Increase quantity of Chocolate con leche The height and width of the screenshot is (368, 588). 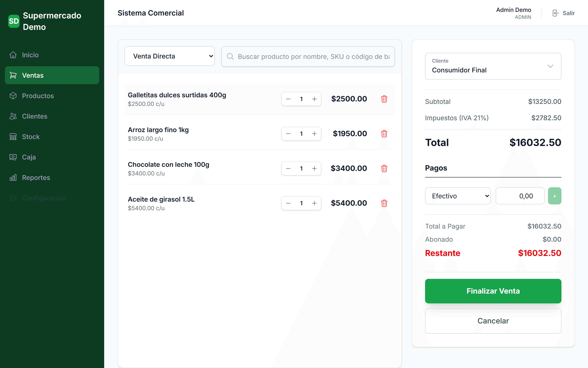314,169
